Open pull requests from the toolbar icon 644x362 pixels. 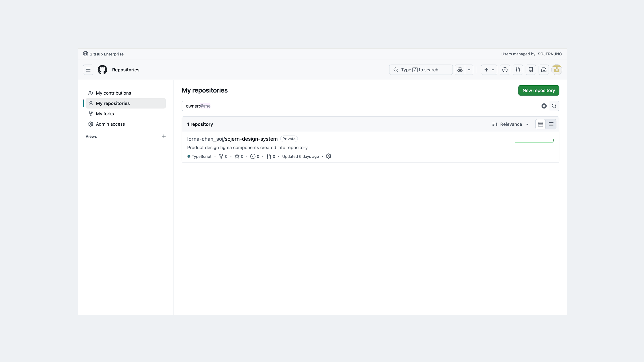(518, 70)
